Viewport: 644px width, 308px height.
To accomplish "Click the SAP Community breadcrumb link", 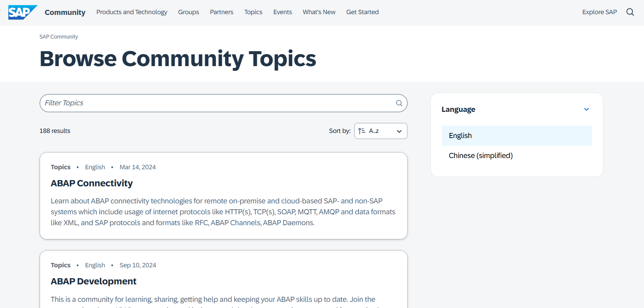I will [x=59, y=37].
